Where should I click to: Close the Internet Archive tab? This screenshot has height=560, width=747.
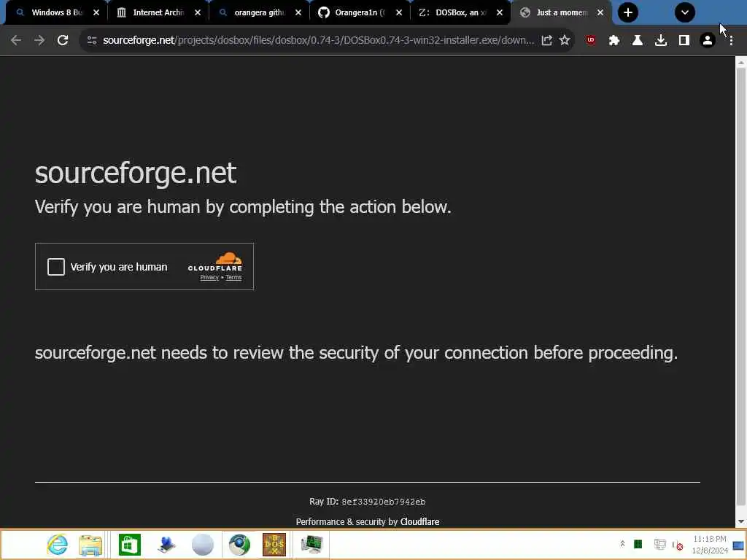point(198,12)
